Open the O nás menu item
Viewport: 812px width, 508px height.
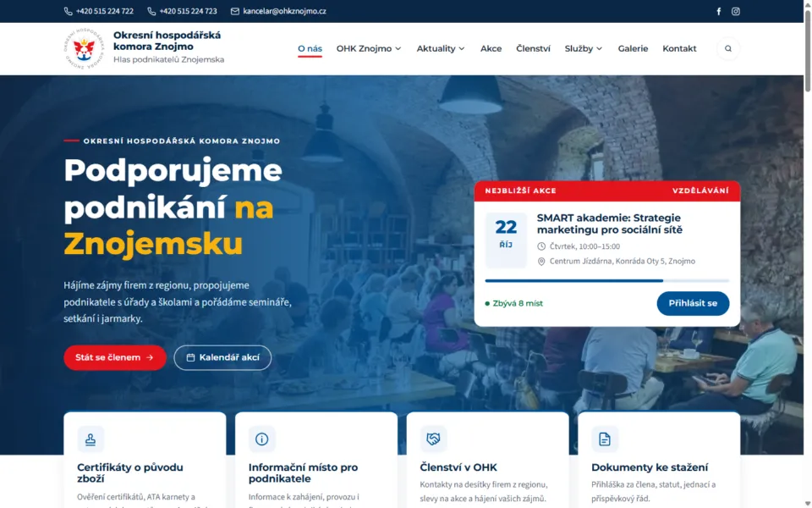[x=310, y=49]
